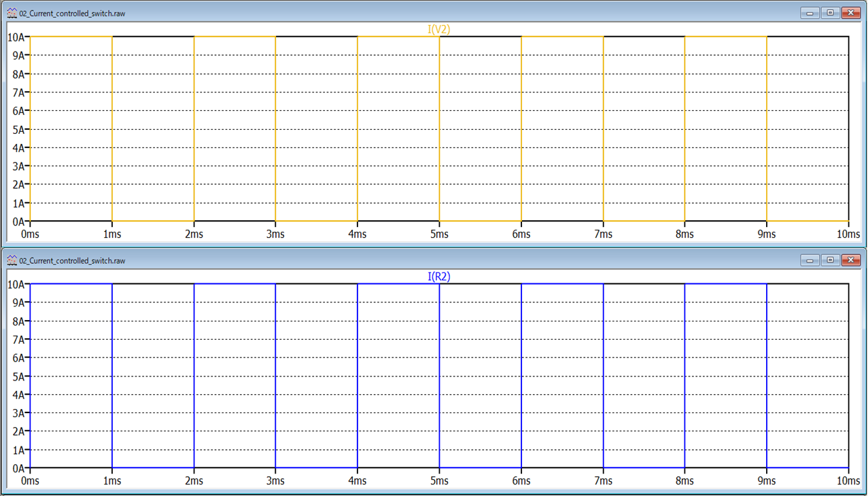The image size is (868, 496).
Task: Click the waveform icon in top window title bar
Action: click(x=12, y=13)
